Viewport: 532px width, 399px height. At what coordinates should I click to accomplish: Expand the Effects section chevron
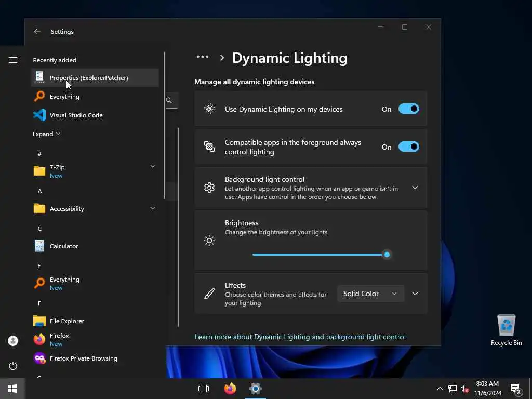click(x=415, y=294)
